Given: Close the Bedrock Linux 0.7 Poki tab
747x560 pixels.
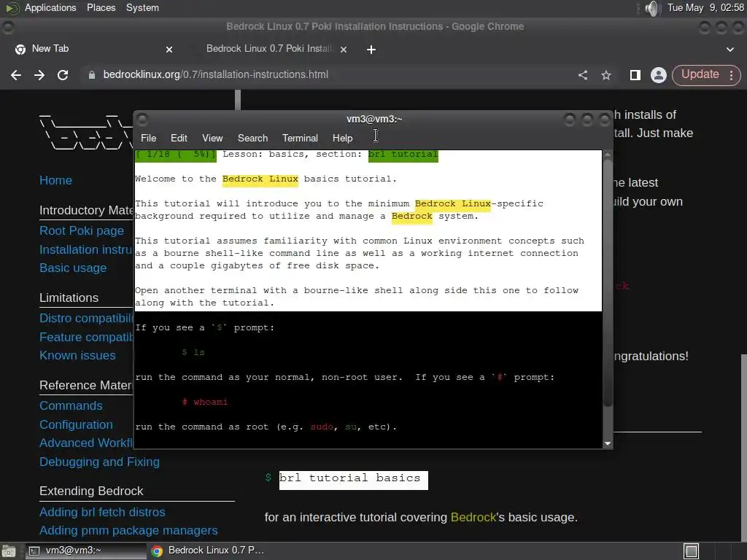Looking at the screenshot, I should click(x=344, y=49).
